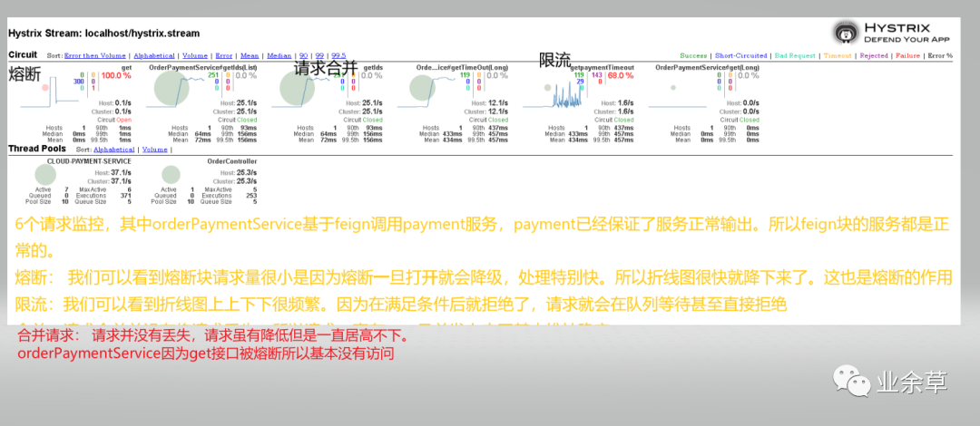Click the CLOUD-PAYMENT-SERVICE thread pool name
The width and height of the screenshot is (980, 426).
point(89,161)
